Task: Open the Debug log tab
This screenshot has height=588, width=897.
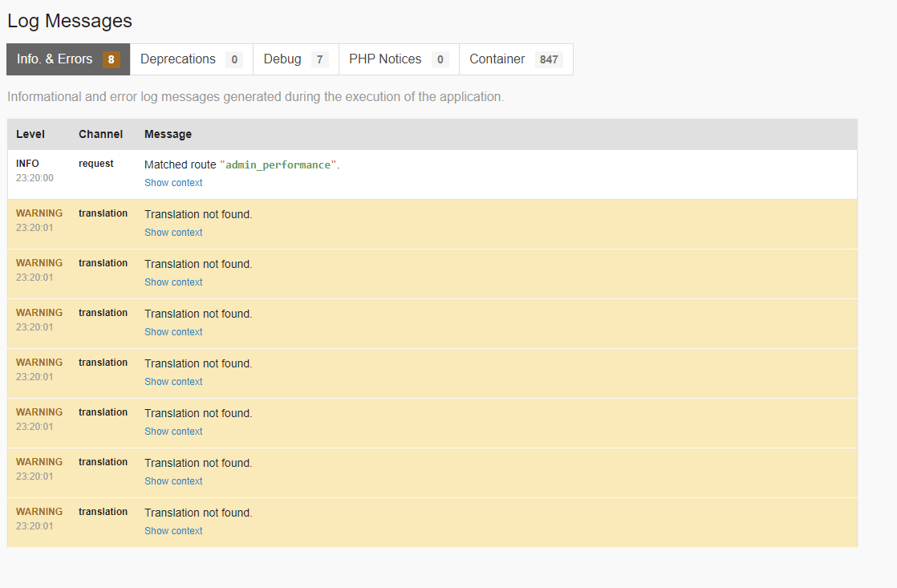Action: (x=296, y=59)
